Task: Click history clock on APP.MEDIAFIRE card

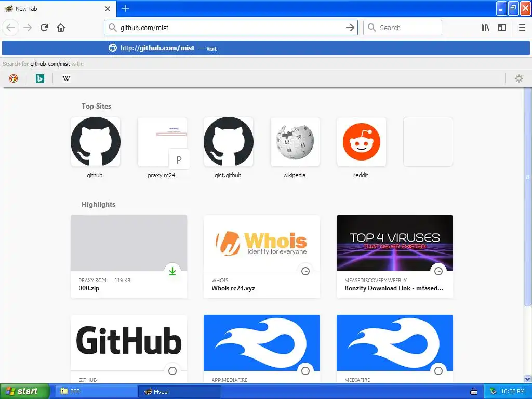Action: 305,371
